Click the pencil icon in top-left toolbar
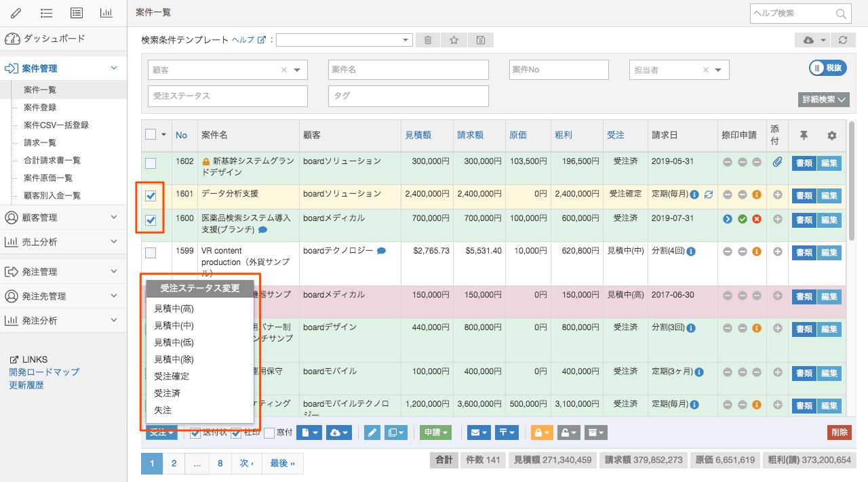Viewport: 868px width, 482px height. 16,13
